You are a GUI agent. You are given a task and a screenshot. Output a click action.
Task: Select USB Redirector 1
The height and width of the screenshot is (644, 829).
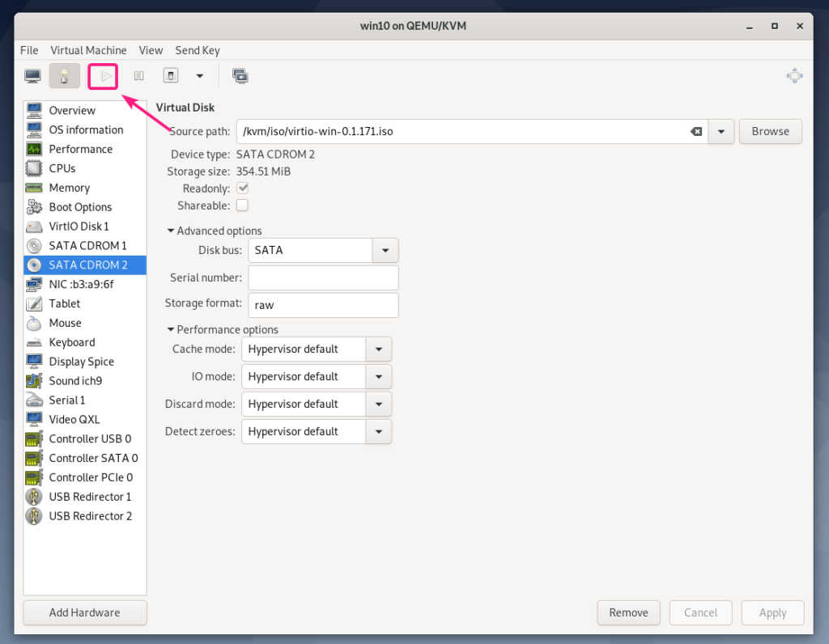84,497
